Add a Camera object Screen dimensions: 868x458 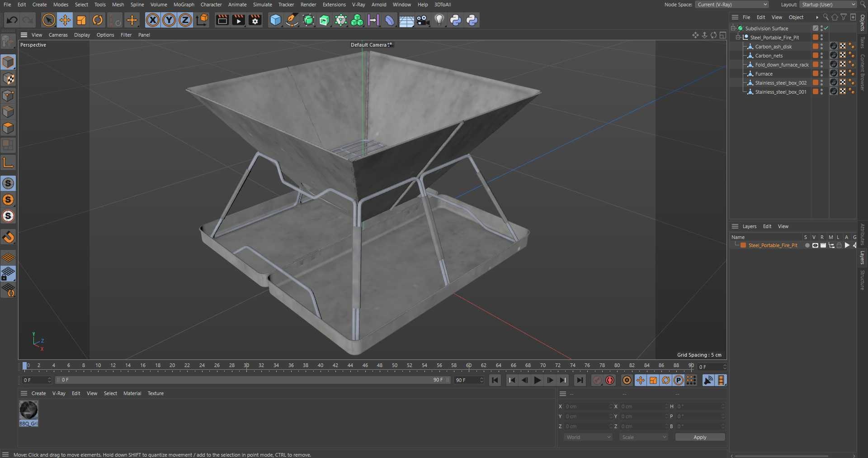click(x=423, y=20)
